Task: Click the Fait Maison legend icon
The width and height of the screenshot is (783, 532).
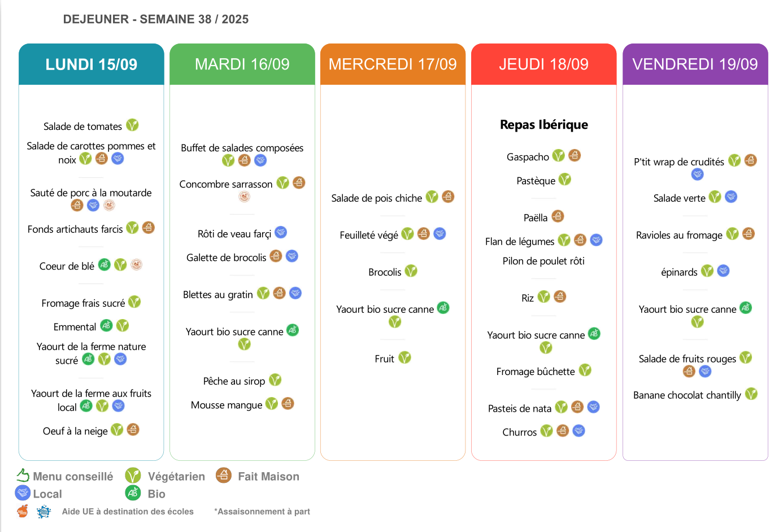Action: pyautogui.click(x=224, y=476)
